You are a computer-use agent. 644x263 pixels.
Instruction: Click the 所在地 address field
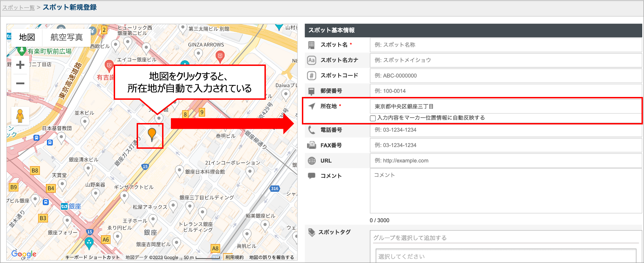pos(506,106)
